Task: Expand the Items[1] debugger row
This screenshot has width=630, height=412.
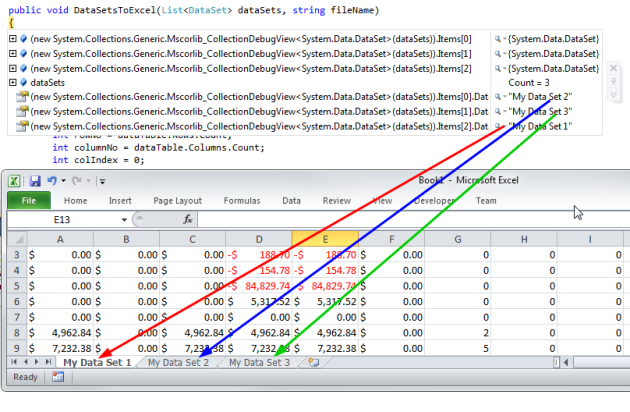Action: click(13, 53)
